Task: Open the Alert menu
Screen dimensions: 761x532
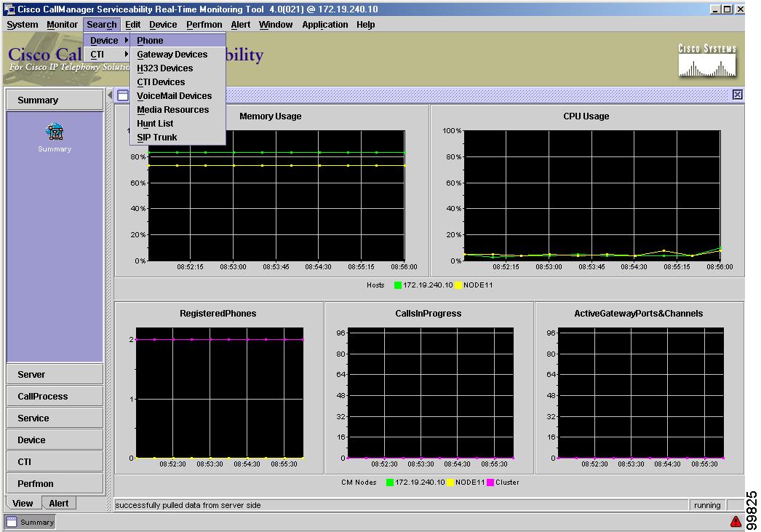Action: tap(241, 25)
